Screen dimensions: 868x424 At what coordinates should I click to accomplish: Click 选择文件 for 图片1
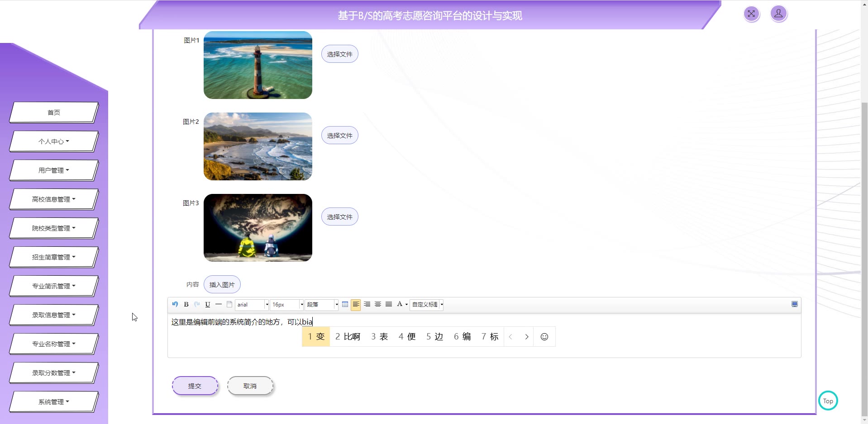pos(340,54)
